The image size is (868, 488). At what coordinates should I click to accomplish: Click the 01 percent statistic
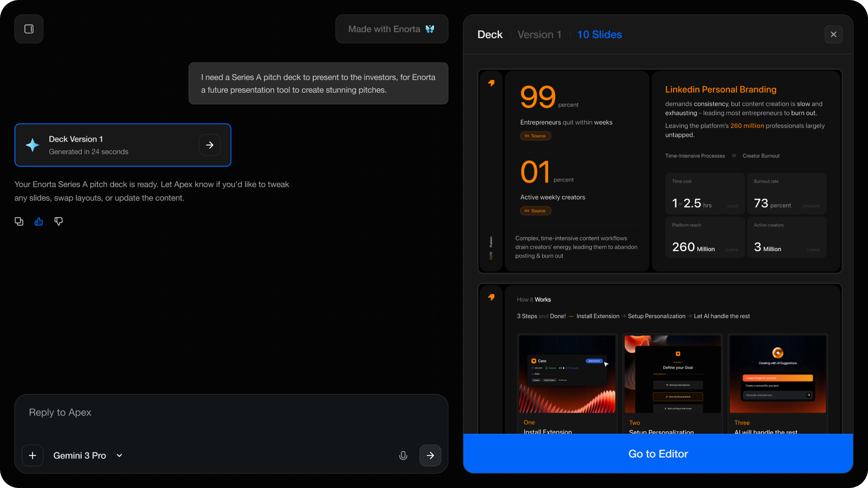[x=547, y=172]
